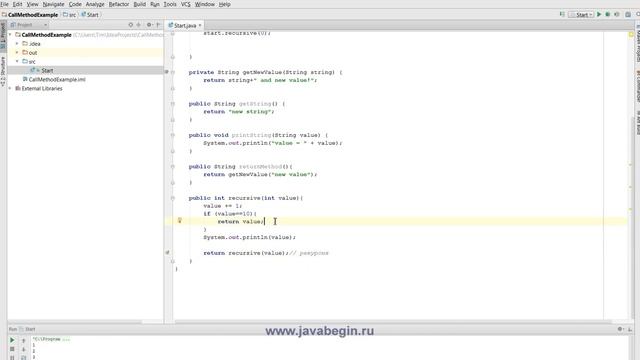640x360 pixels.
Task: Expand the .idea folder
Action: tap(17, 43)
